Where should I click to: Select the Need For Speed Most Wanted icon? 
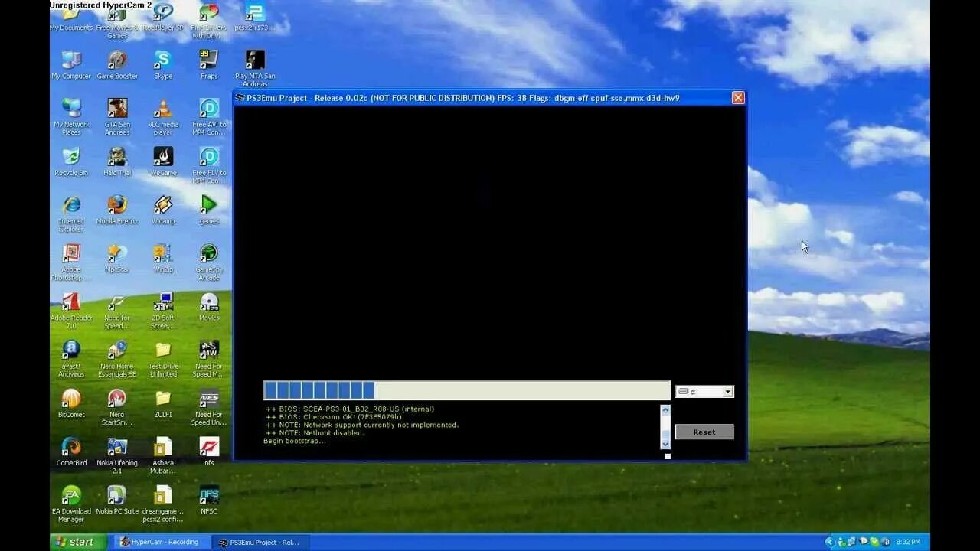pos(209,358)
